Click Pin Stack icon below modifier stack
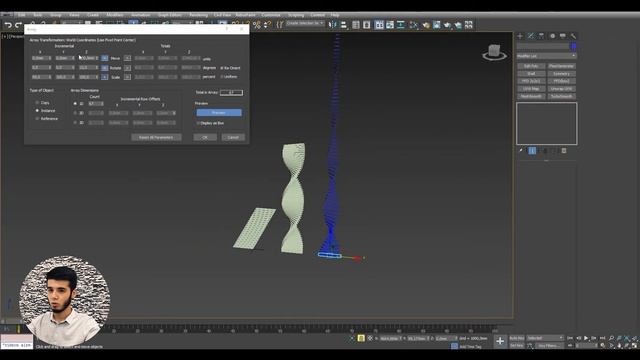Image resolution: width=640 pixels, height=360 pixels. [x=521, y=151]
